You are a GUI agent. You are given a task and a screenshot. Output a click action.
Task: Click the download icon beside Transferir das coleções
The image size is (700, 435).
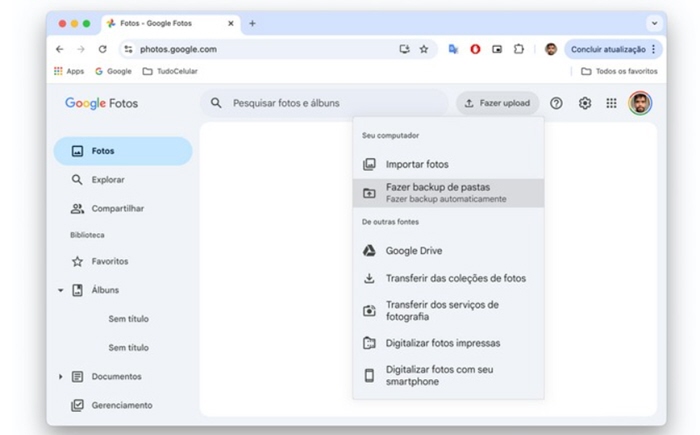(x=369, y=278)
